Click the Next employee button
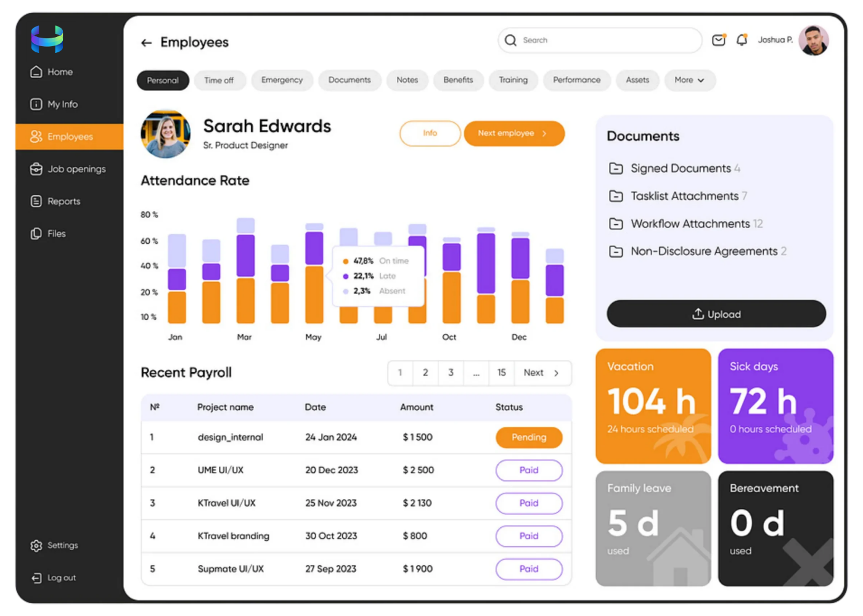Image resolution: width=863 pixels, height=616 pixels. click(x=513, y=134)
